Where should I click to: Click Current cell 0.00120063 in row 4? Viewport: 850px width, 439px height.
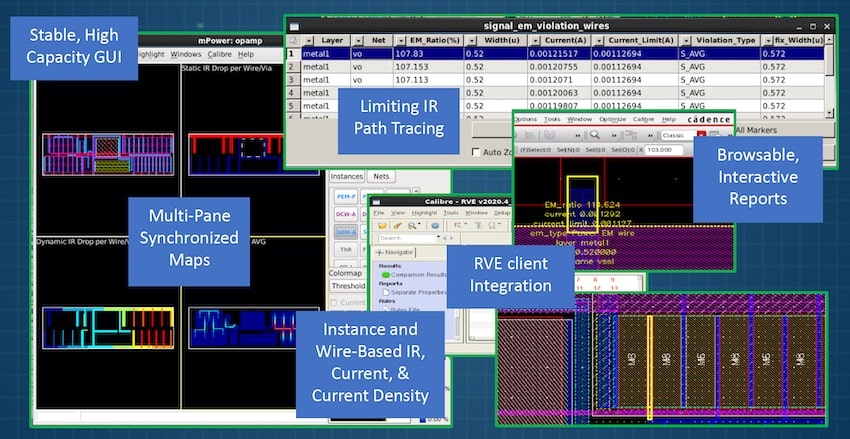tap(559, 93)
